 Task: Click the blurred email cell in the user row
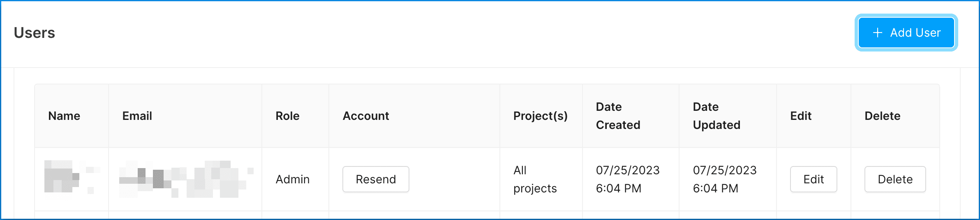click(185, 180)
